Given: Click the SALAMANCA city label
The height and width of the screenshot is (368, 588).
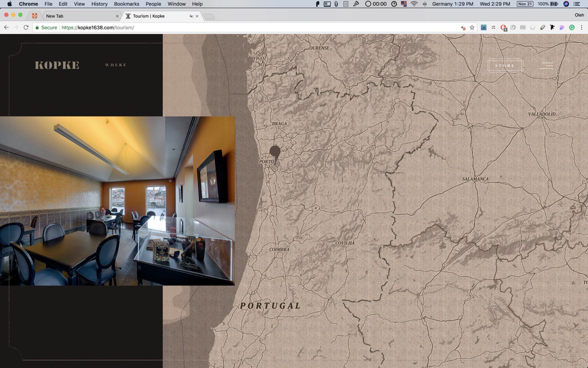Looking at the screenshot, I should [475, 179].
